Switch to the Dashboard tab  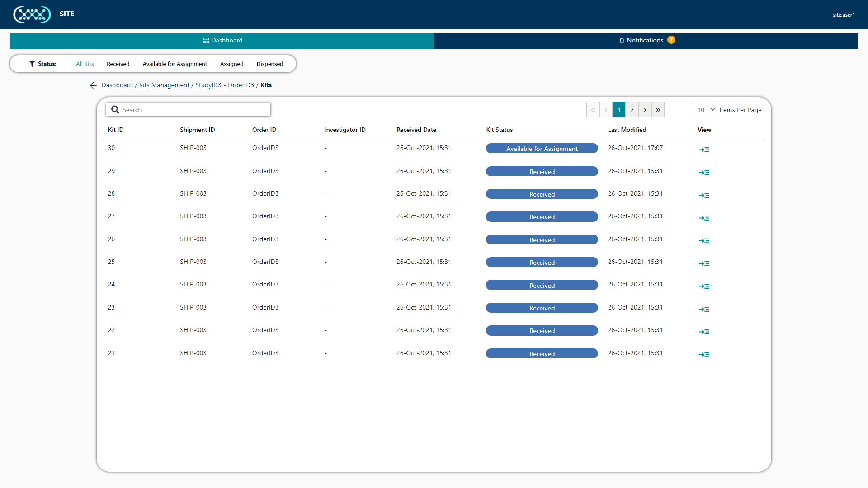pos(222,40)
